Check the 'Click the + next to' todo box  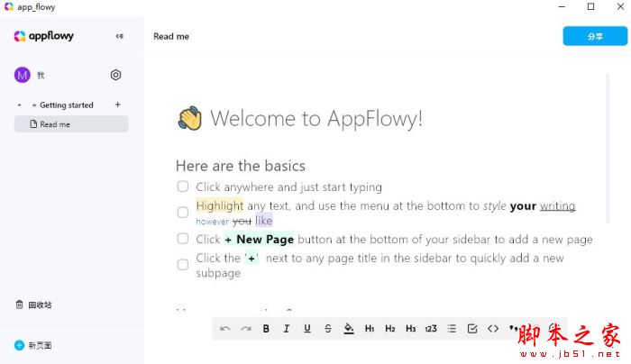183,264
